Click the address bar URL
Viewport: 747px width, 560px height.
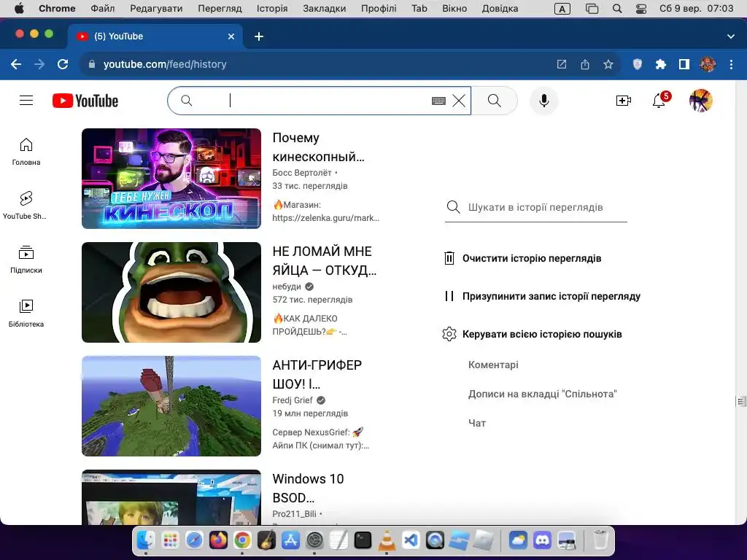click(x=165, y=64)
